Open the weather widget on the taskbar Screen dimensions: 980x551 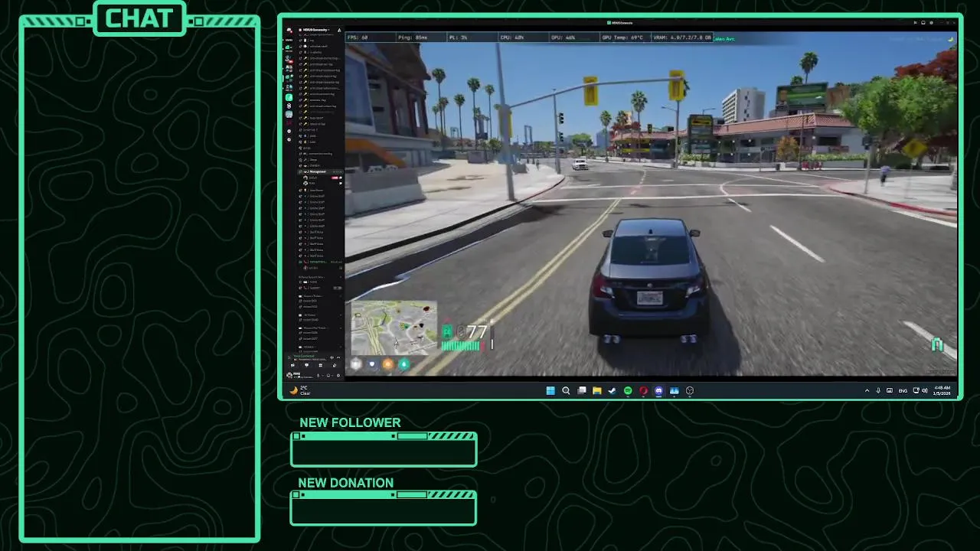[x=299, y=390]
